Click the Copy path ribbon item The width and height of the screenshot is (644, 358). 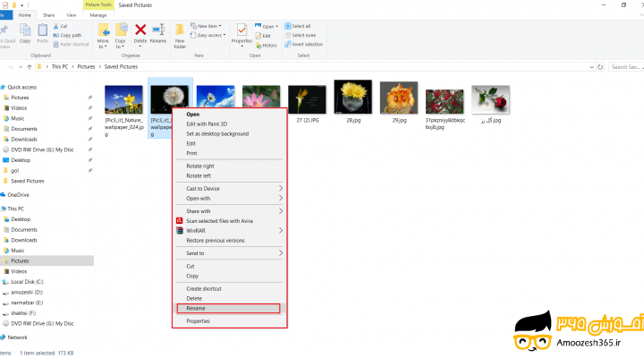click(x=67, y=35)
